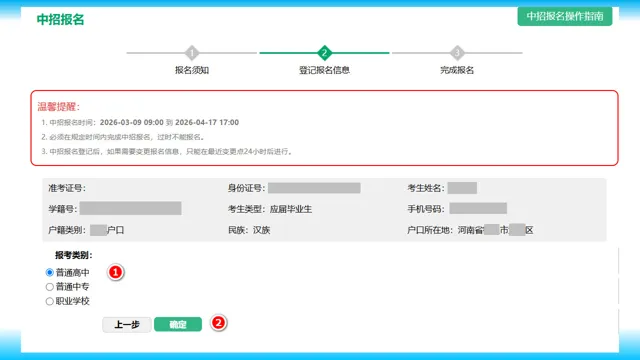Viewport: 640px width, 360px height.
Task: Open the 中招报名操作指南 guide button
Action: click(565, 16)
